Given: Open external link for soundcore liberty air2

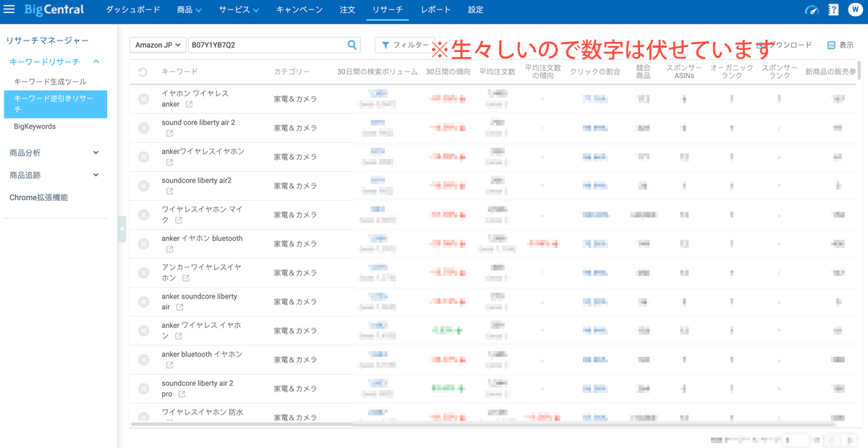Looking at the screenshot, I should click(169, 191).
